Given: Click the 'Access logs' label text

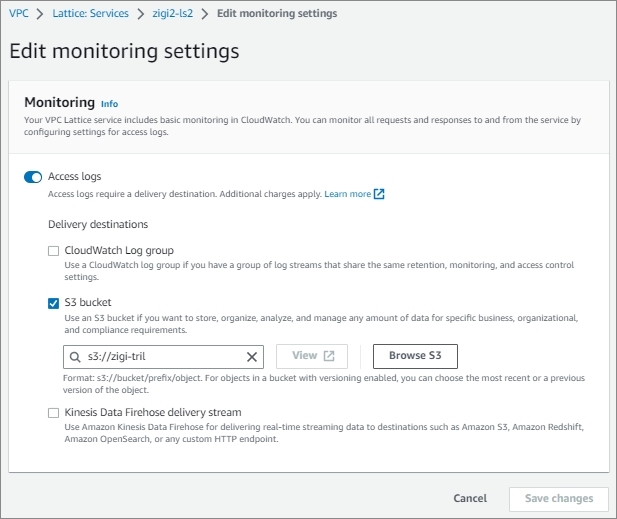Looking at the screenshot, I should pyautogui.click(x=74, y=176).
